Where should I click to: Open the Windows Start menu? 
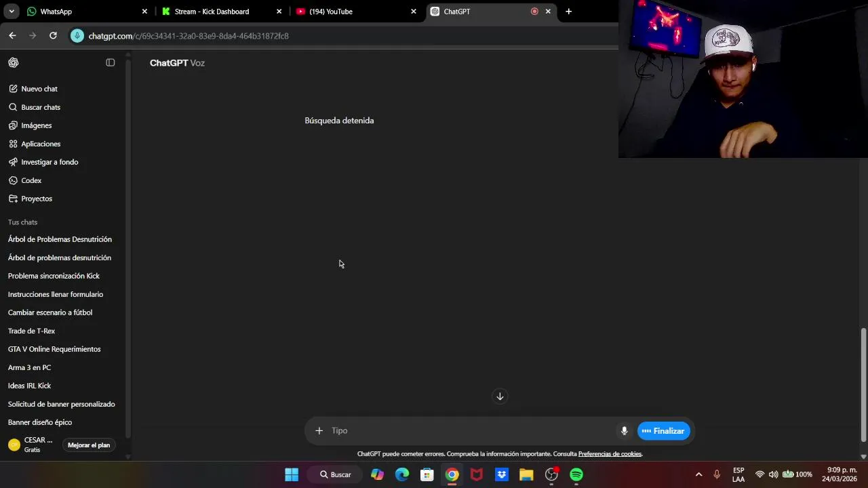coord(292,474)
